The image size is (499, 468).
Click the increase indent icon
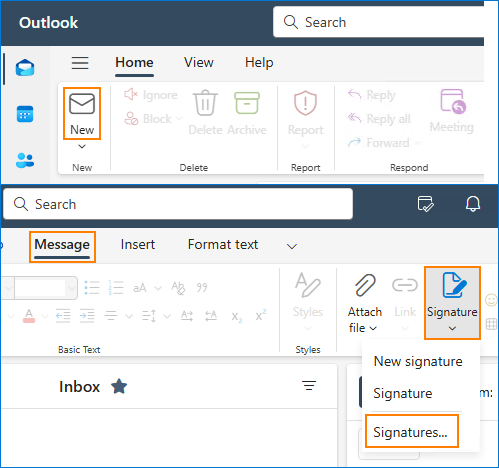click(87, 315)
